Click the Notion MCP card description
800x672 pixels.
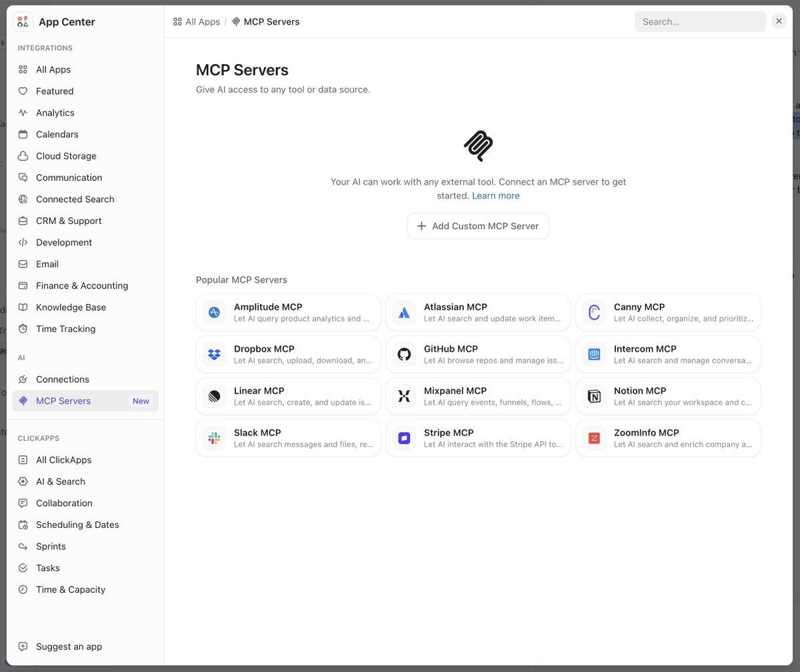pyautogui.click(x=683, y=403)
